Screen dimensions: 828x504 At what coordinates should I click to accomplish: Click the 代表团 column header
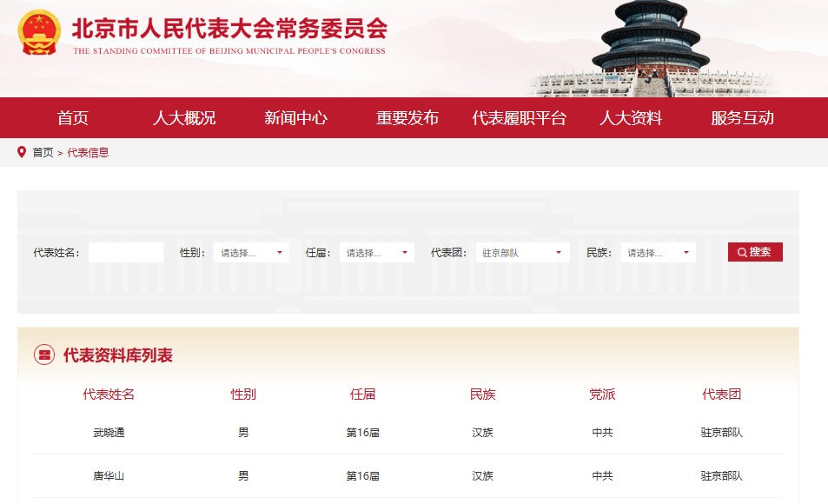tap(722, 395)
